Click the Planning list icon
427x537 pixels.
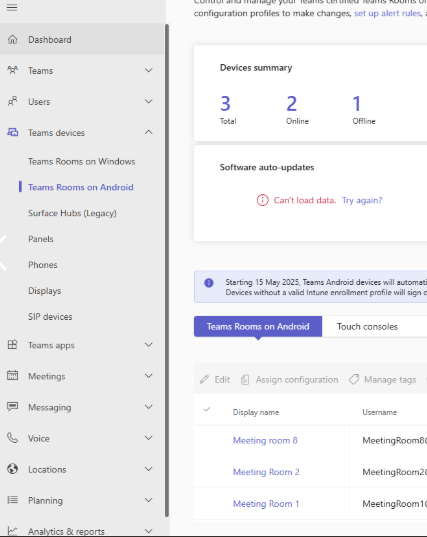point(13,500)
